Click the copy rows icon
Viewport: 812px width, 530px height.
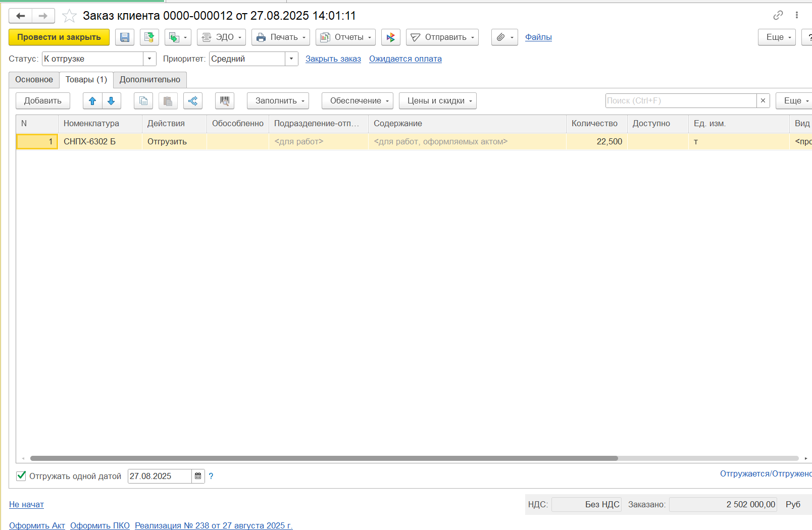(x=143, y=101)
